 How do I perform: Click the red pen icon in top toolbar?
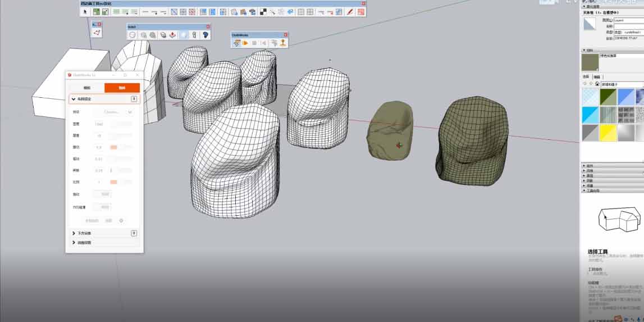pos(349,12)
